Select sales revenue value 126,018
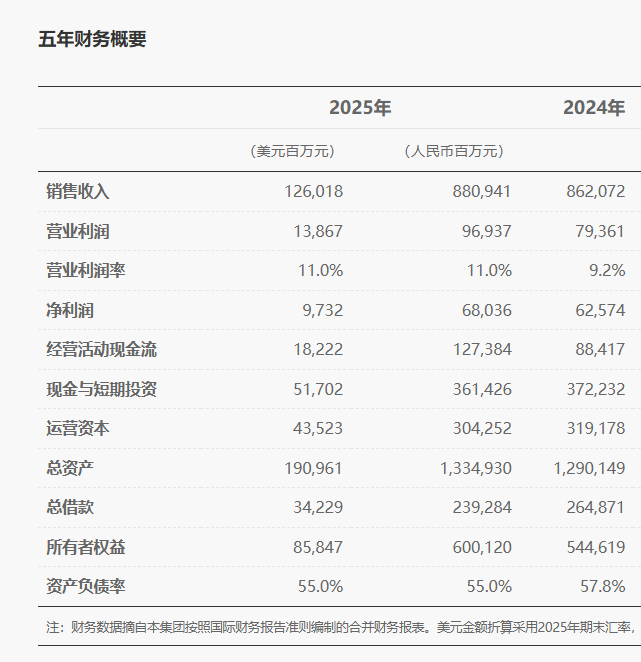Image resolution: width=641 pixels, height=662 pixels. (x=313, y=191)
